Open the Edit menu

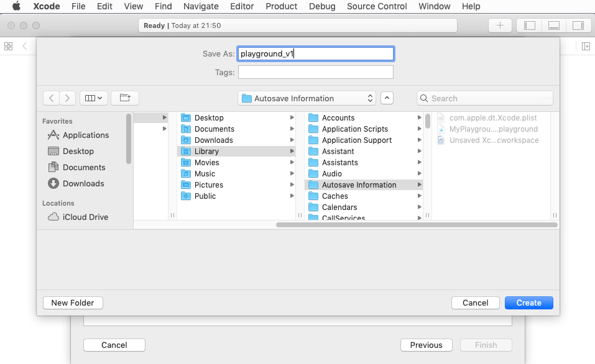104,6
